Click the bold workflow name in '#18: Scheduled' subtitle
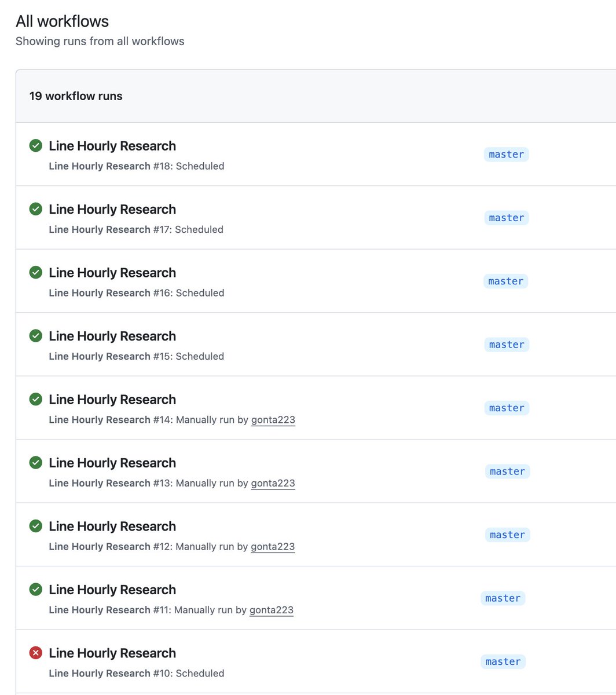Image resolution: width=616 pixels, height=695 pixels. point(100,166)
